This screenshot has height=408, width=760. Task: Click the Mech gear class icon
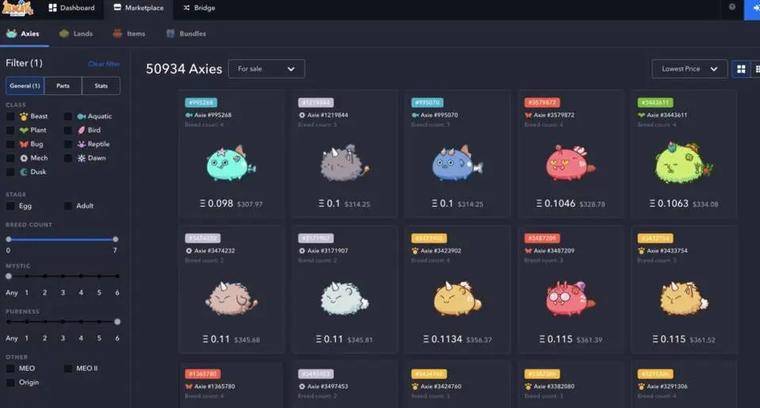pos(24,158)
